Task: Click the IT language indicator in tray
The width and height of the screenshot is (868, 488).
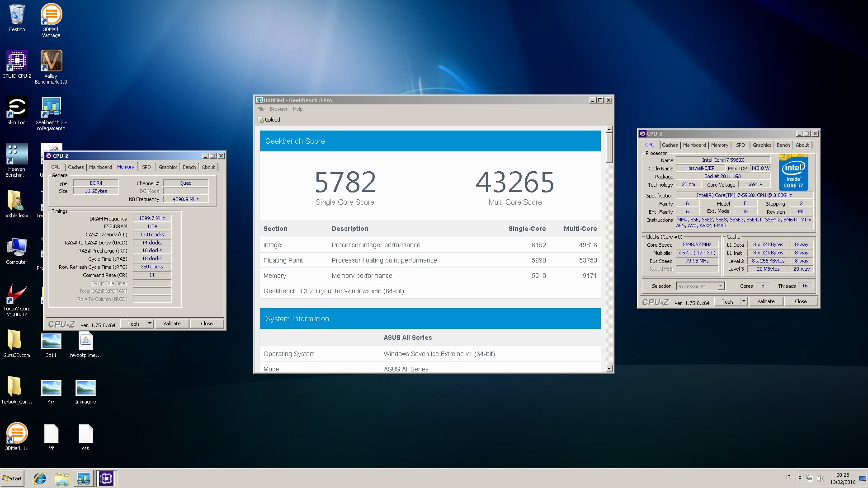Action: 788,478
